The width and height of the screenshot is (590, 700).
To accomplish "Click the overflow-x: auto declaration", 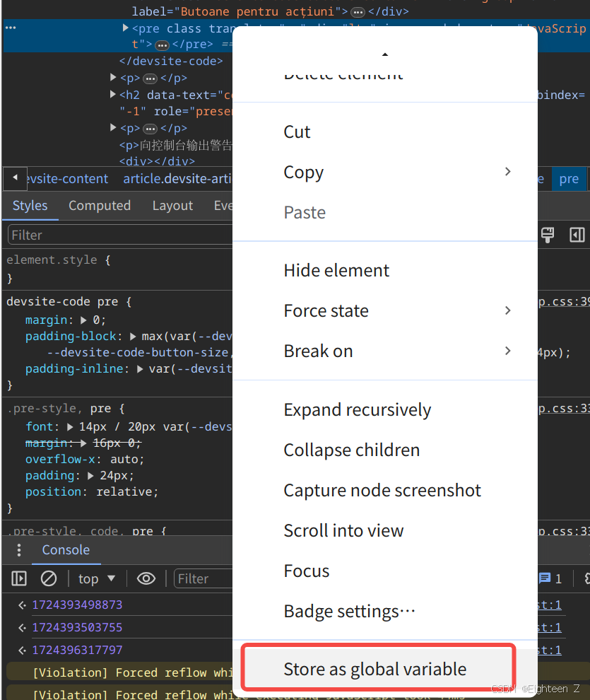I will point(85,460).
